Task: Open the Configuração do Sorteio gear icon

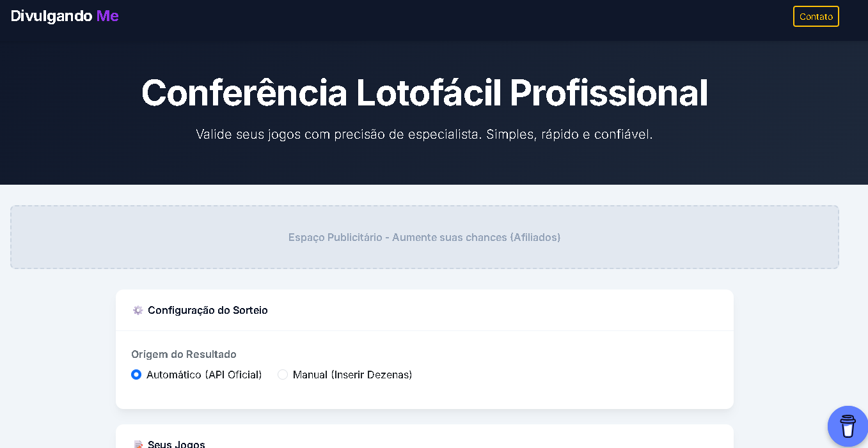Action: click(138, 310)
